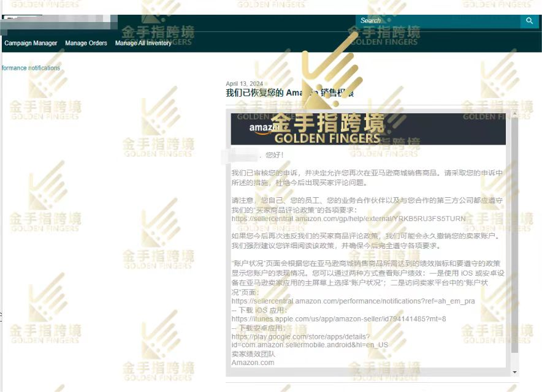Image resolution: width=542 pixels, height=392 pixels.
Task: Click the Amazon.com signature text
Action: [x=253, y=363]
